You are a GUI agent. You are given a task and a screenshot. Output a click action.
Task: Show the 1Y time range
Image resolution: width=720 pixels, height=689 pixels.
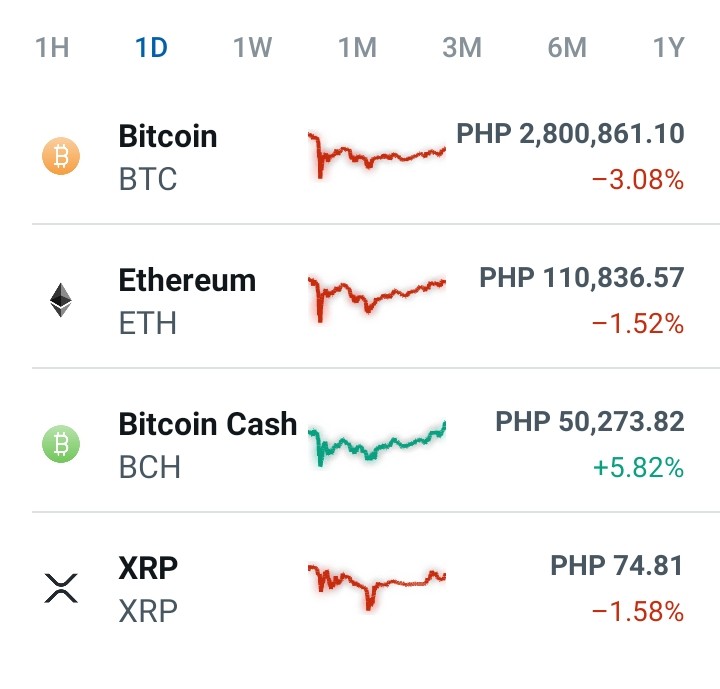pyautogui.click(x=669, y=47)
